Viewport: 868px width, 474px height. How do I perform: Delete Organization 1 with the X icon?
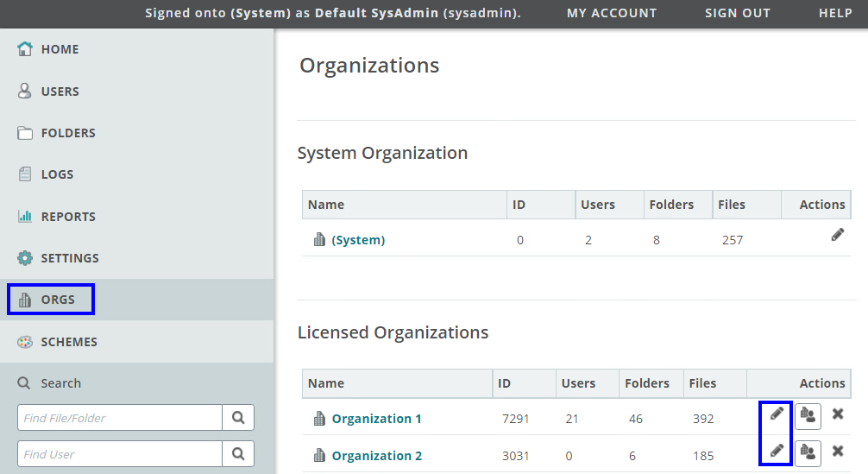click(x=838, y=414)
